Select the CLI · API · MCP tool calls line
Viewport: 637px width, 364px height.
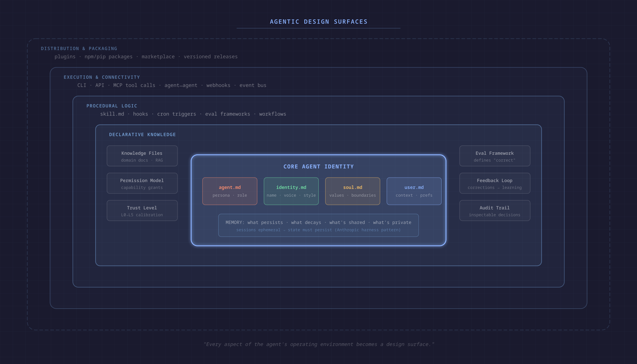[x=172, y=85]
